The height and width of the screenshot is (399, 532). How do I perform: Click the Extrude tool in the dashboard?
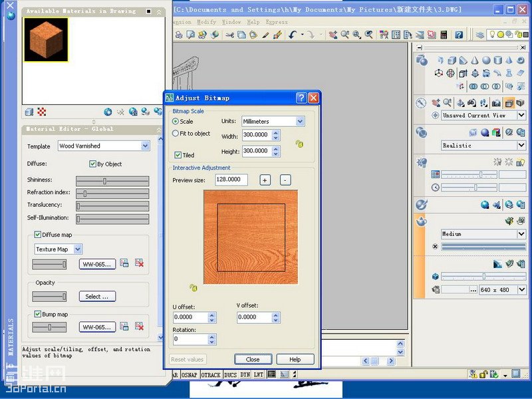pos(463,73)
